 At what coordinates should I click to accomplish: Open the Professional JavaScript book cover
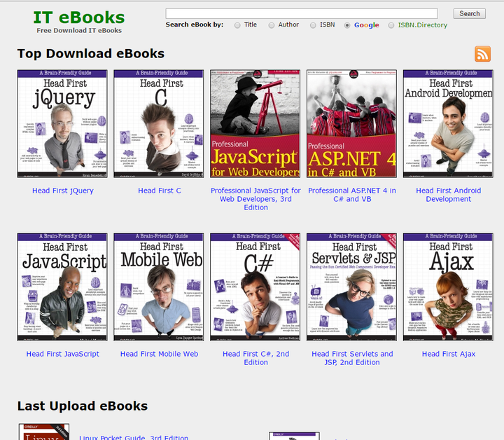click(x=255, y=123)
